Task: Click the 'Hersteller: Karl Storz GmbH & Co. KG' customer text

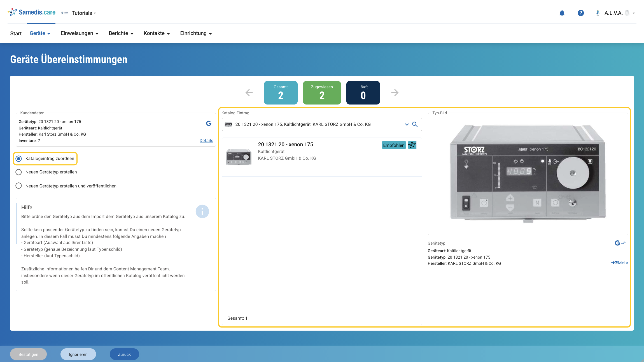Action: [52, 134]
